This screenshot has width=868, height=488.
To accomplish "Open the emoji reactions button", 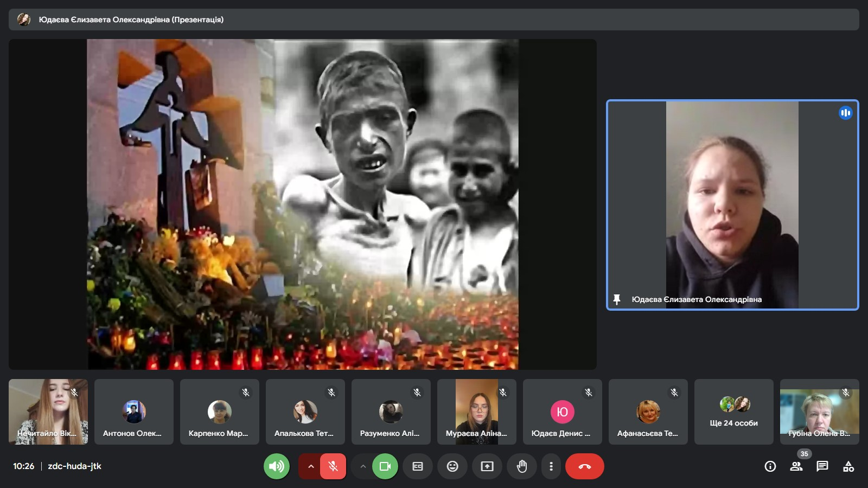I will pos(452,466).
